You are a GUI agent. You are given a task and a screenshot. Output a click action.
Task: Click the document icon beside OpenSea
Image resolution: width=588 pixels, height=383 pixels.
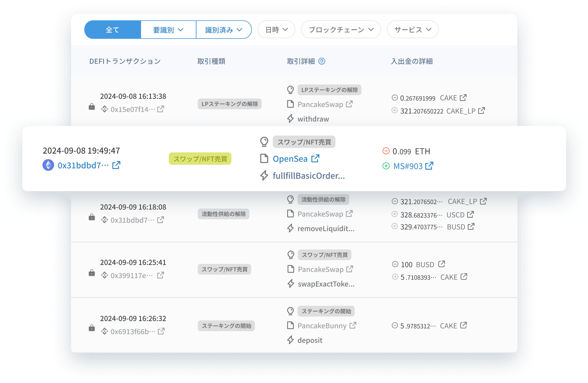(x=264, y=159)
